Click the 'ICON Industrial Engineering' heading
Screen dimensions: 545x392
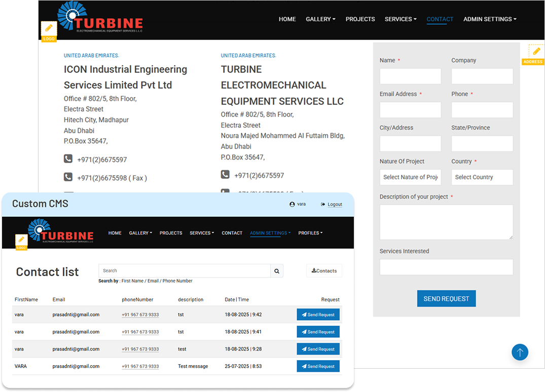pyautogui.click(x=125, y=69)
